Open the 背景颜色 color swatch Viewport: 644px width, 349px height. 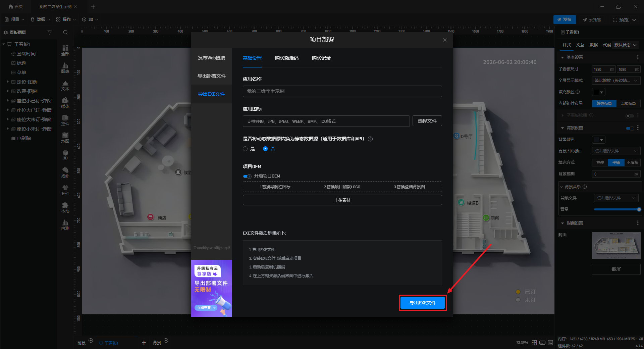coord(598,140)
